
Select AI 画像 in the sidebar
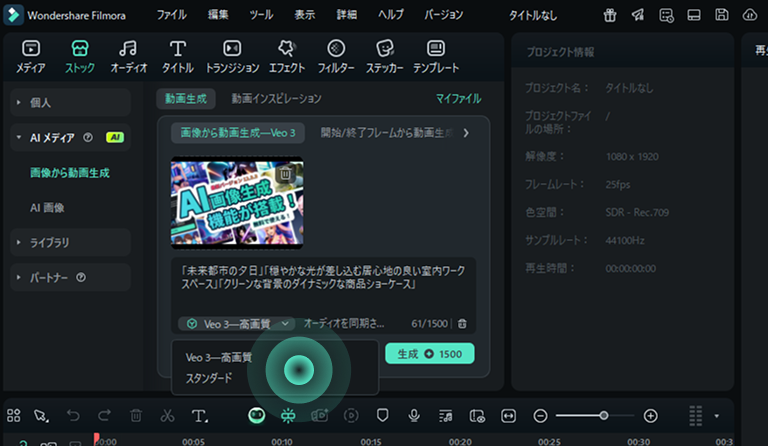tap(47, 208)
